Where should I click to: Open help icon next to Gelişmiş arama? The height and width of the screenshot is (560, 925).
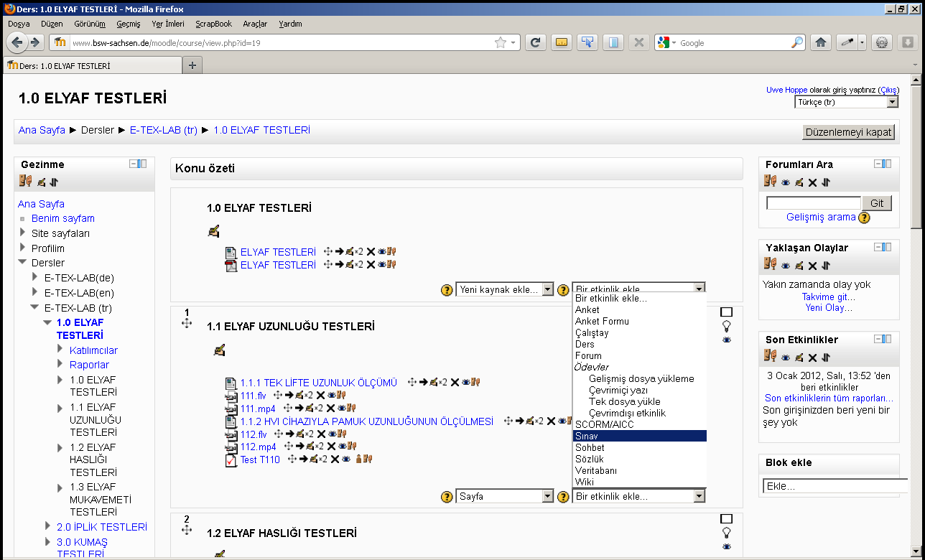864,217
